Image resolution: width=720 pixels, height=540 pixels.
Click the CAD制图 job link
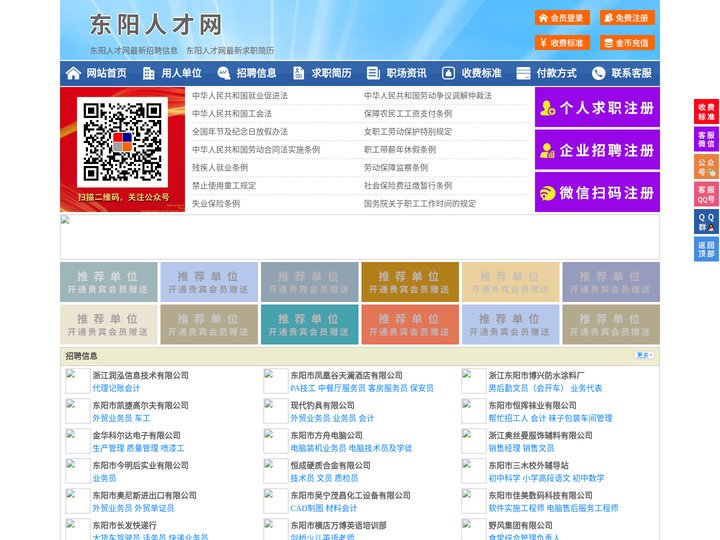click(x=307, y=508)
